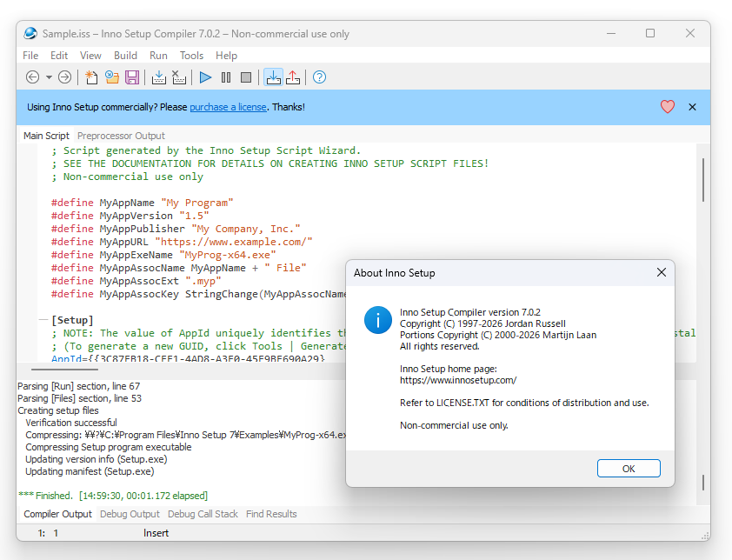732x560 pixels.
Task: Open Help via the question mark icon
Action: (319, 77)
